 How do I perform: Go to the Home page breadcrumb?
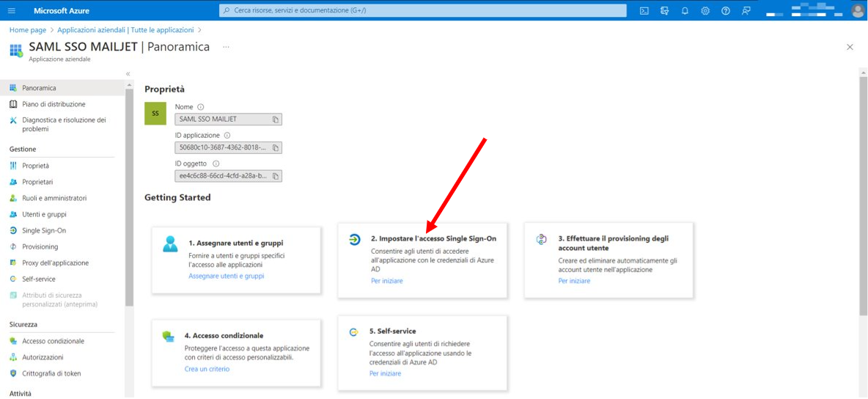click(x=28, y=30)
